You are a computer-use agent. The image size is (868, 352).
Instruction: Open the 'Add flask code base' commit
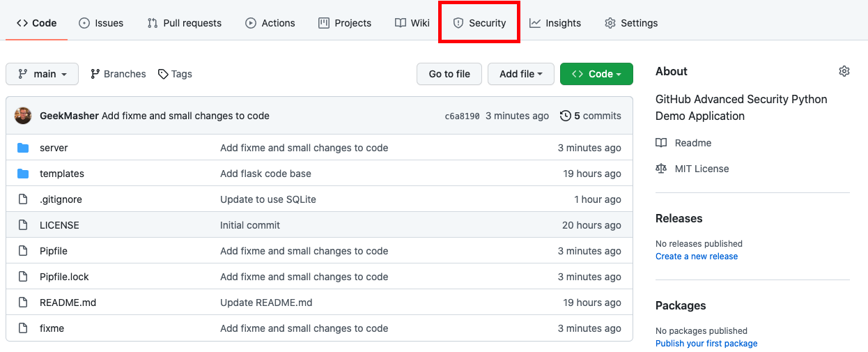coord(265,174)
